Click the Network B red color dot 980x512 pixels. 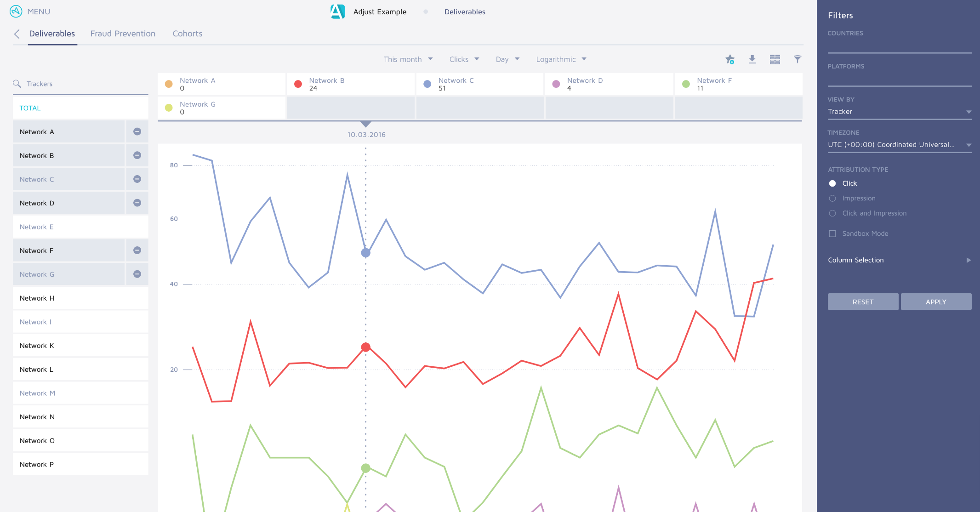[298, 84]
